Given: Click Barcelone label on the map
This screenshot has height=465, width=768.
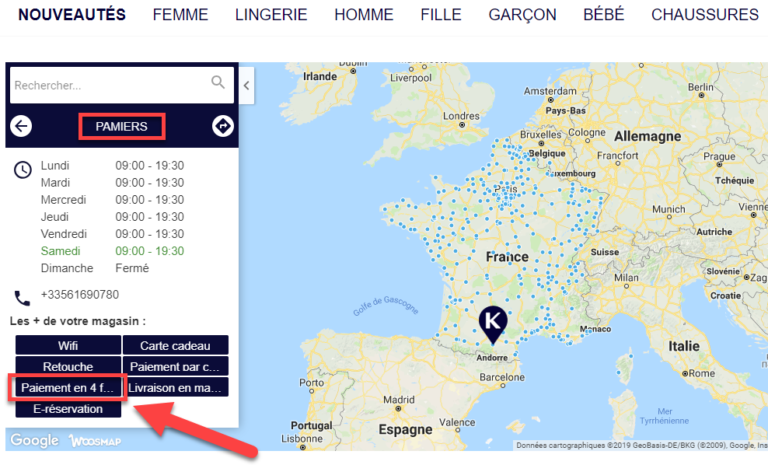Looking at the screenshot, I should point(502,377).
